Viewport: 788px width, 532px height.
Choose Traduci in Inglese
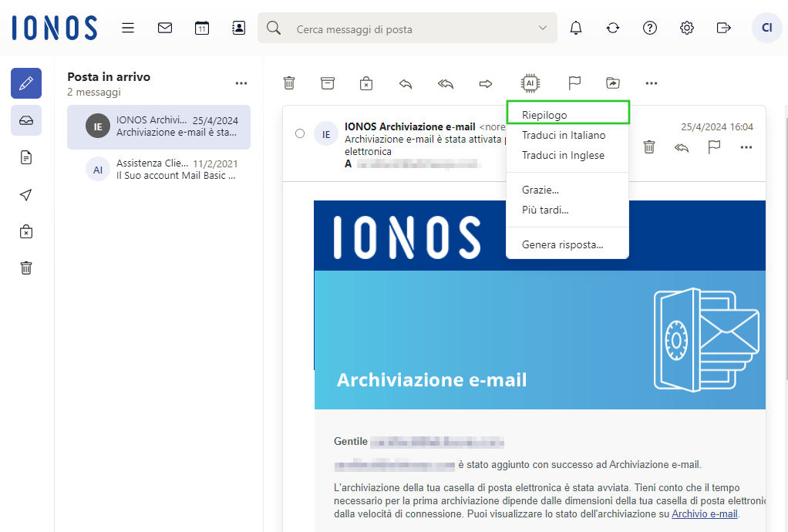pos(568,155)
